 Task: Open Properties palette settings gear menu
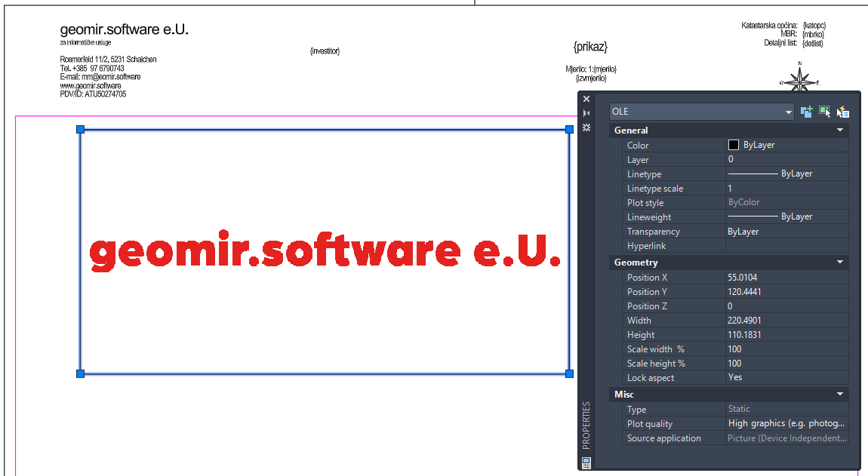586,127
